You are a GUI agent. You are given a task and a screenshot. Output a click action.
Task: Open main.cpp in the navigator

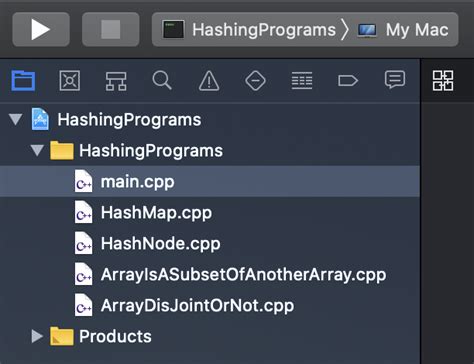click(210, 181)
